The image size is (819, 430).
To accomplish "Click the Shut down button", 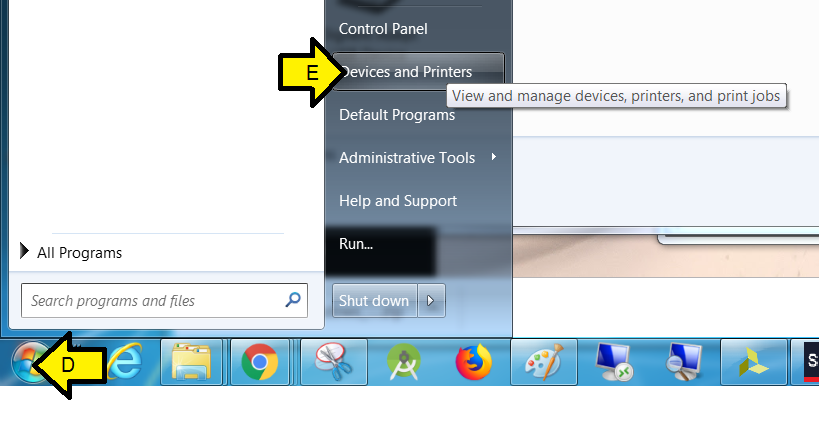I will (375, 300).
